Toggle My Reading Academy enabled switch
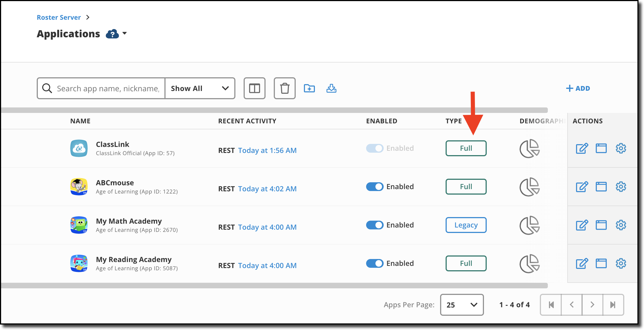 [x=375, y=263]
